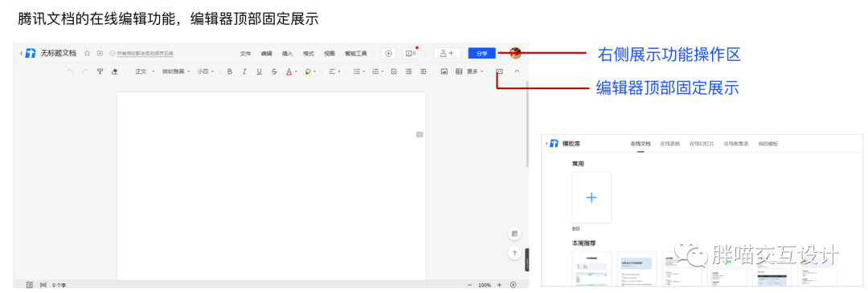
Task: Toggle italic formatting
Action: coord(244,71)
